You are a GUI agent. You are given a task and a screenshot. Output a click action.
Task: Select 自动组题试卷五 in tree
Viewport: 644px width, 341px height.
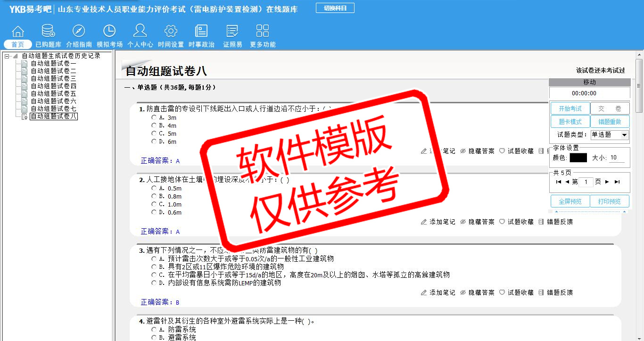[x=53, y=94]
